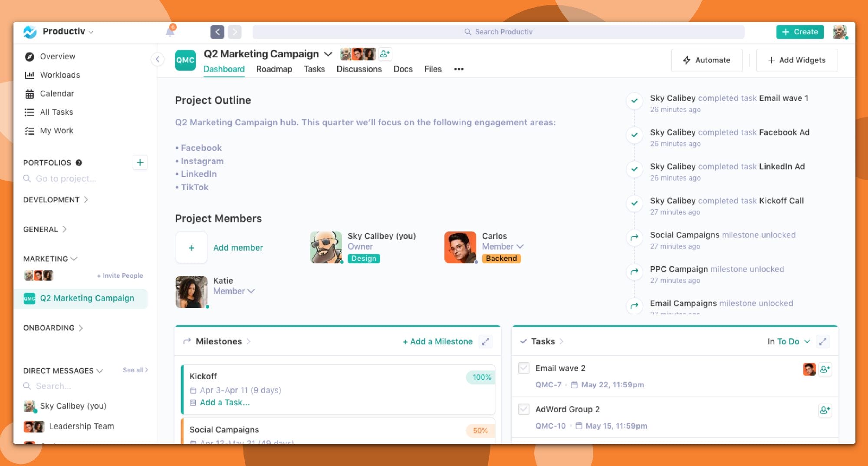Assign a person to AdWord Group 2
The height and width of the screenshot is (466, 868).
(x=825, y=410)
